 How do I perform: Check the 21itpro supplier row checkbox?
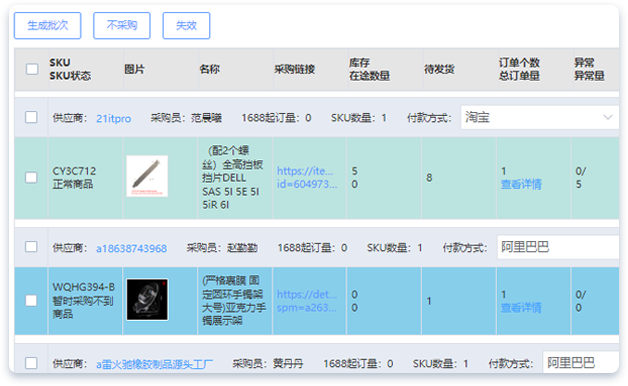(x=31, y=117)
